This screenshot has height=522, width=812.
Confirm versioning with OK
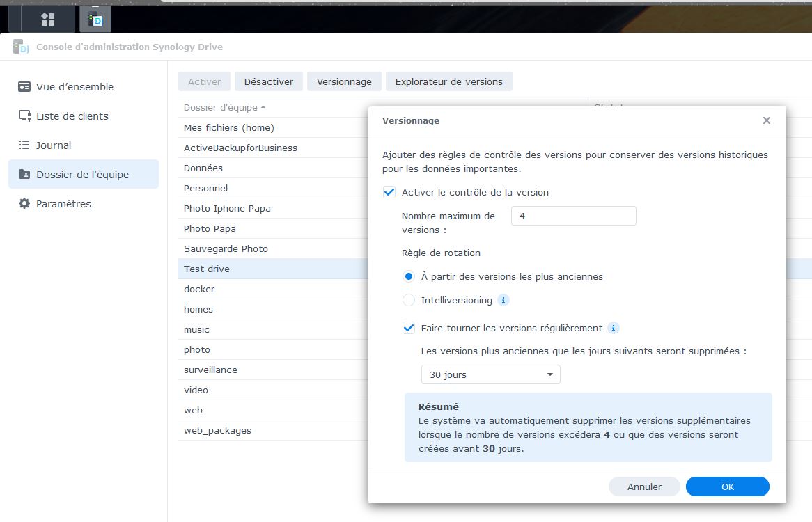pos(728,487)
